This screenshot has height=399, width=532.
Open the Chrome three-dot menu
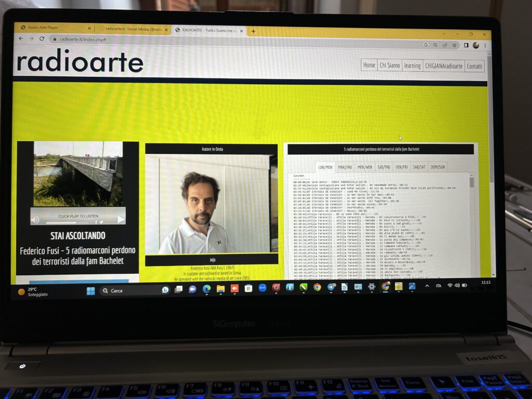tap(485, 46)
